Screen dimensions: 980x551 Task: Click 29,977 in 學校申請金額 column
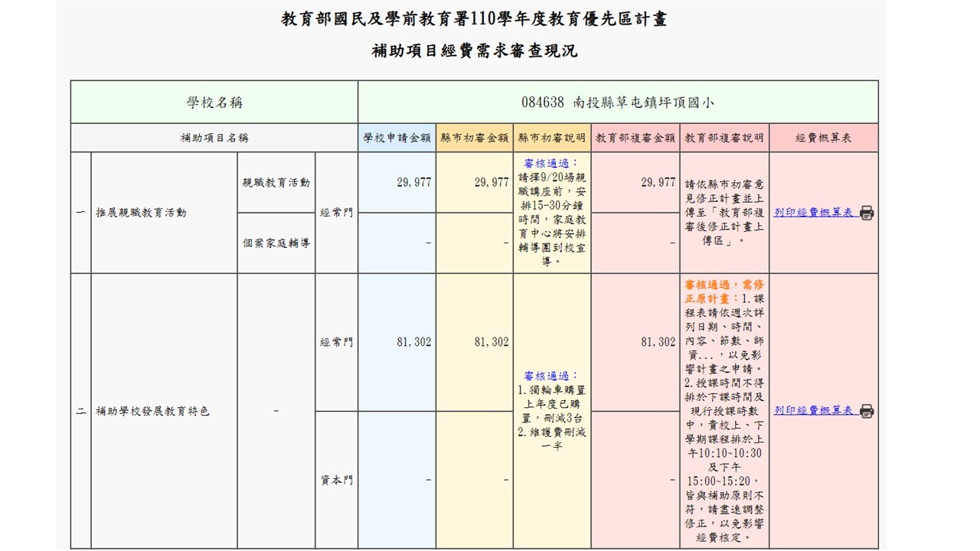click(414, 182)
